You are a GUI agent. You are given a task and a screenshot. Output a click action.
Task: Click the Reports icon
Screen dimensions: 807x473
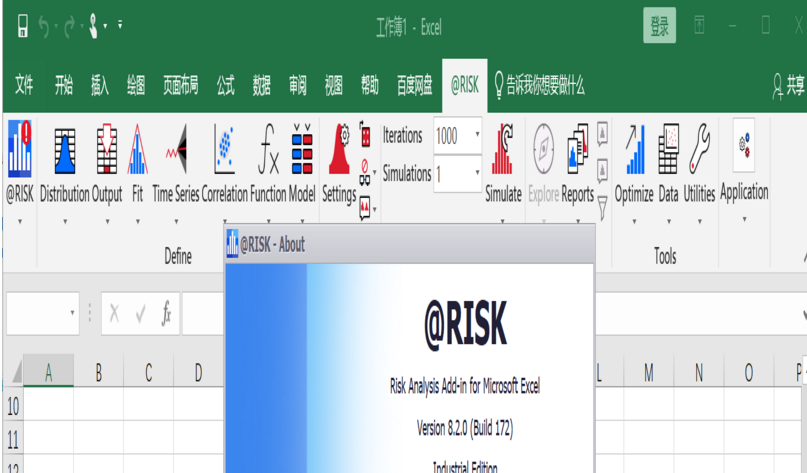(577, 148)
